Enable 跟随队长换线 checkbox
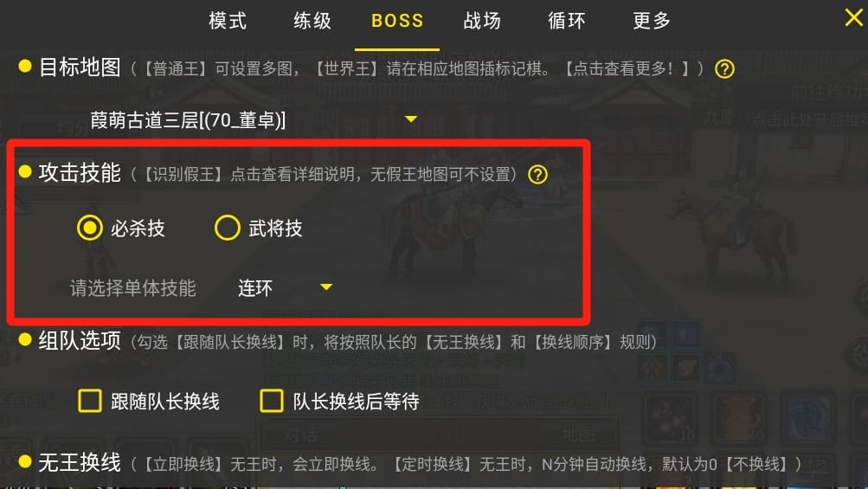This screenshot has width=868, height=489. coord(90,401)
